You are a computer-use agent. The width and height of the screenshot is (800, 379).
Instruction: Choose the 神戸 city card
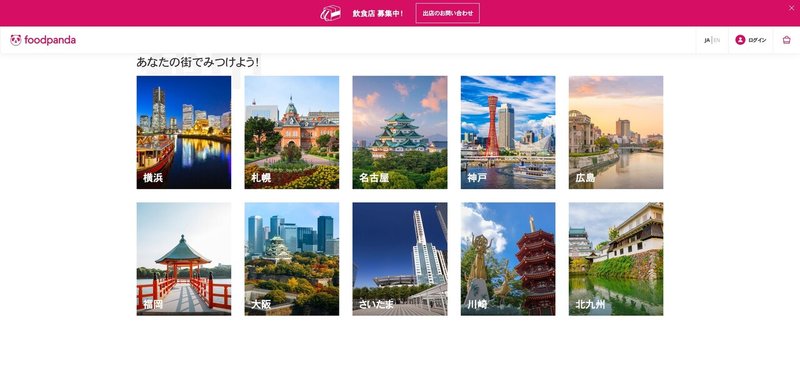pos(508,133)
